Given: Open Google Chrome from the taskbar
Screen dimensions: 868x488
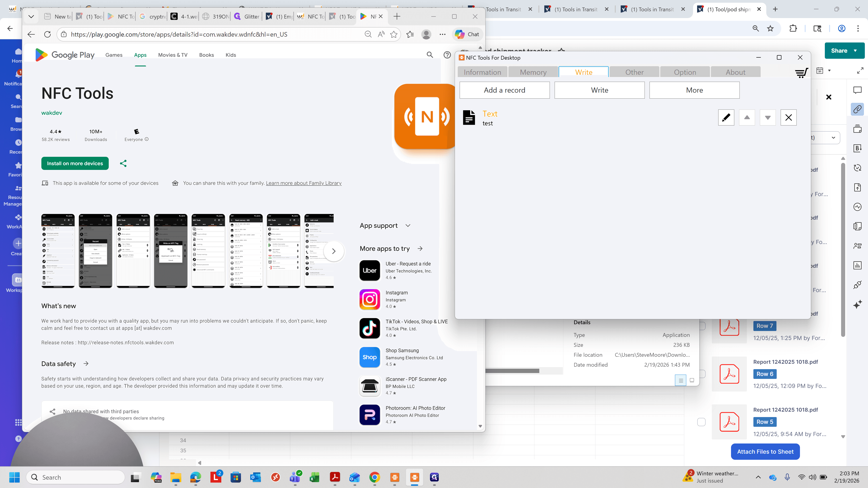Looking at the screenshot, I should click(x=374, y=477).
